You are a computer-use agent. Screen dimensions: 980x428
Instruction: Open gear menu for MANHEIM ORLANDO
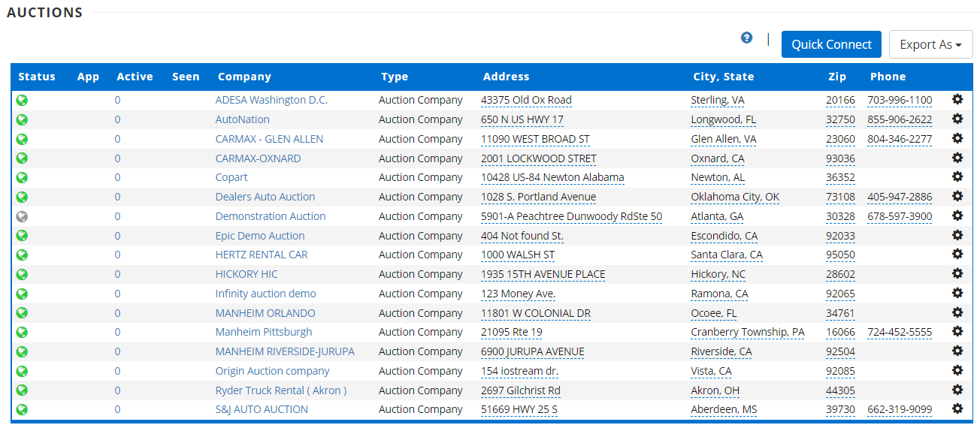click(957, 312)
